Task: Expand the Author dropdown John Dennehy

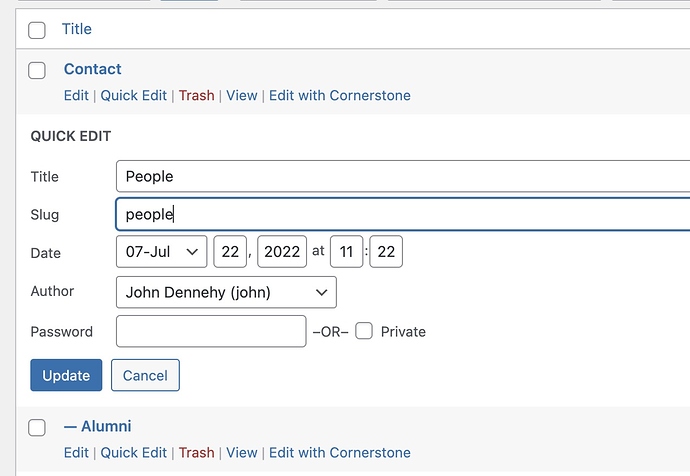Action: [226, 292]
